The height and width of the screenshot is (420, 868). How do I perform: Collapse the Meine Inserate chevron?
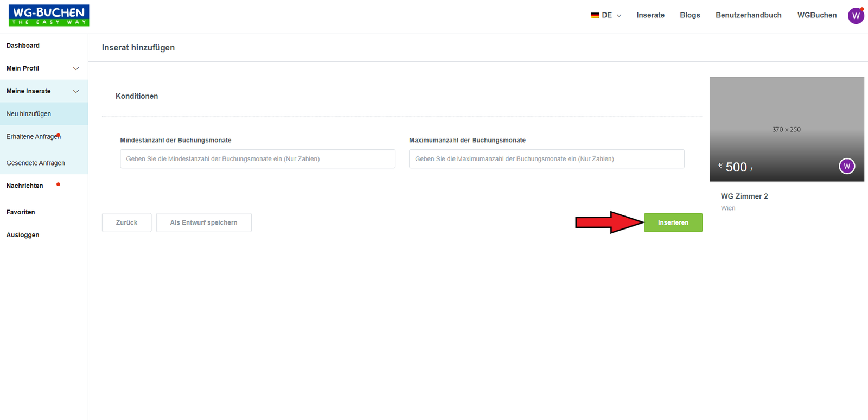76,91
